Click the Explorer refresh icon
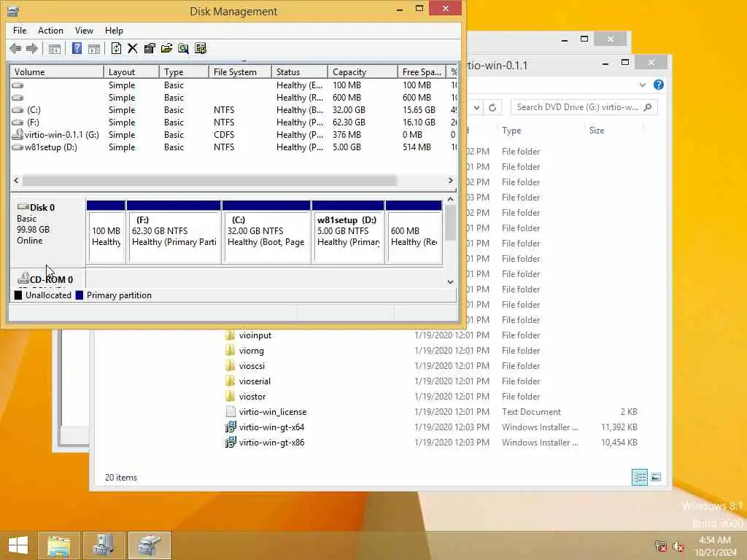 point(492,108)
